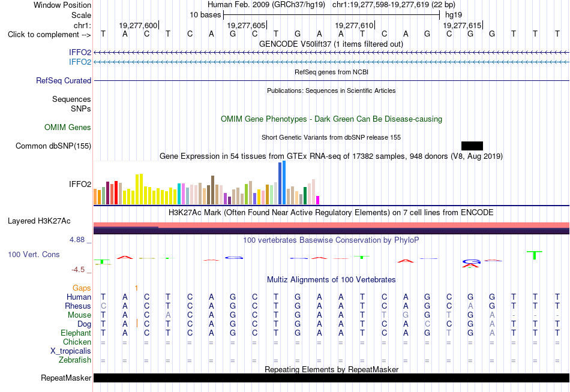Select the Chicken alignment row label

tap(77, 342)
